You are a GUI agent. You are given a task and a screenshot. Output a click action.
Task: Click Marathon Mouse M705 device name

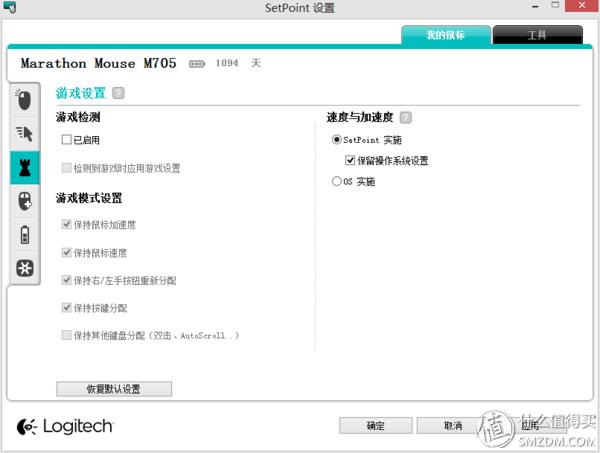pyautogui.click(x=98, y=63)
